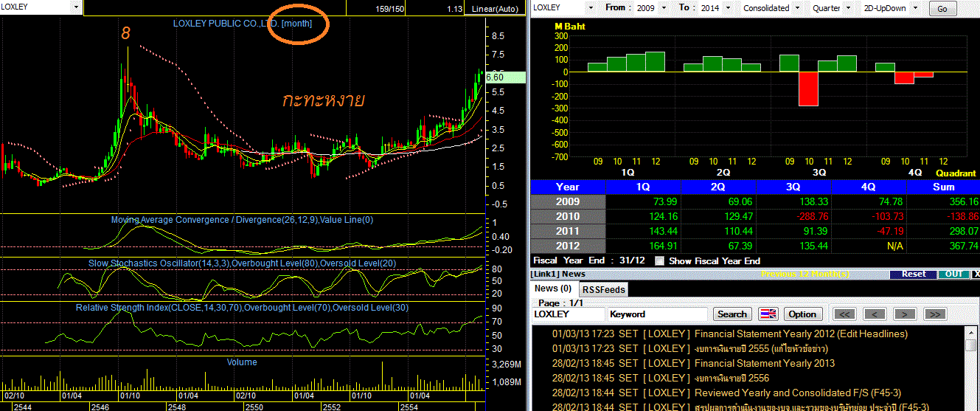980x411 pixels.
Task: Click the MACD indicator title
Action: 243,219
